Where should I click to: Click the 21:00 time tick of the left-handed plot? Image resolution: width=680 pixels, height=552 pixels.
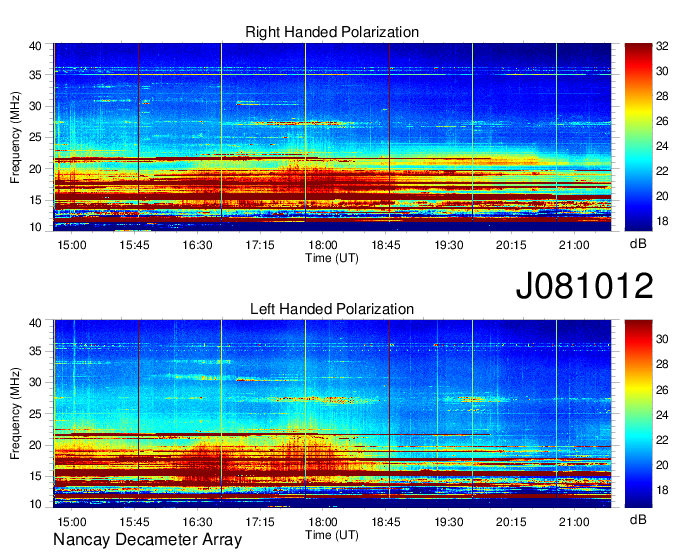click(574, 522)
